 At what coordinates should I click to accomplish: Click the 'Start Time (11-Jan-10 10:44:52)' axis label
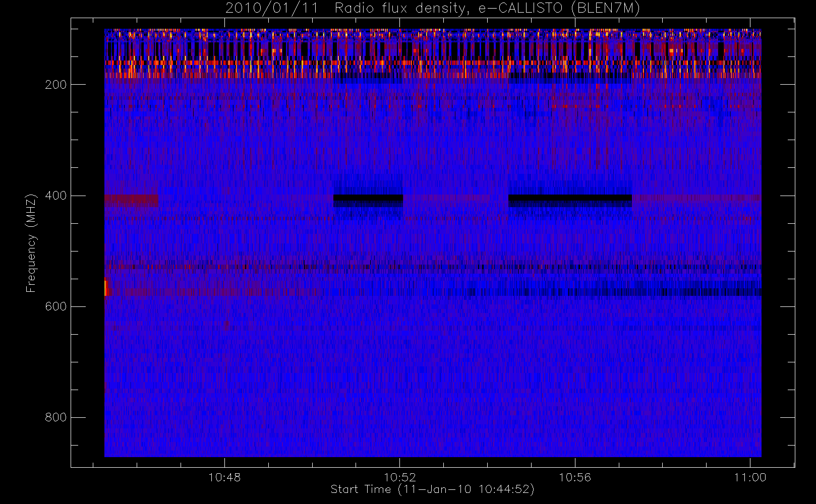tap(432, 489)
